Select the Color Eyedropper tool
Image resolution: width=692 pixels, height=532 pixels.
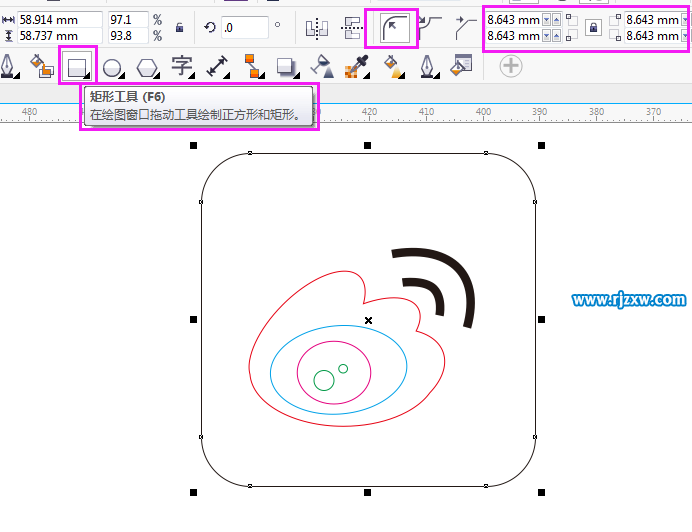click(x=357, y=66)
